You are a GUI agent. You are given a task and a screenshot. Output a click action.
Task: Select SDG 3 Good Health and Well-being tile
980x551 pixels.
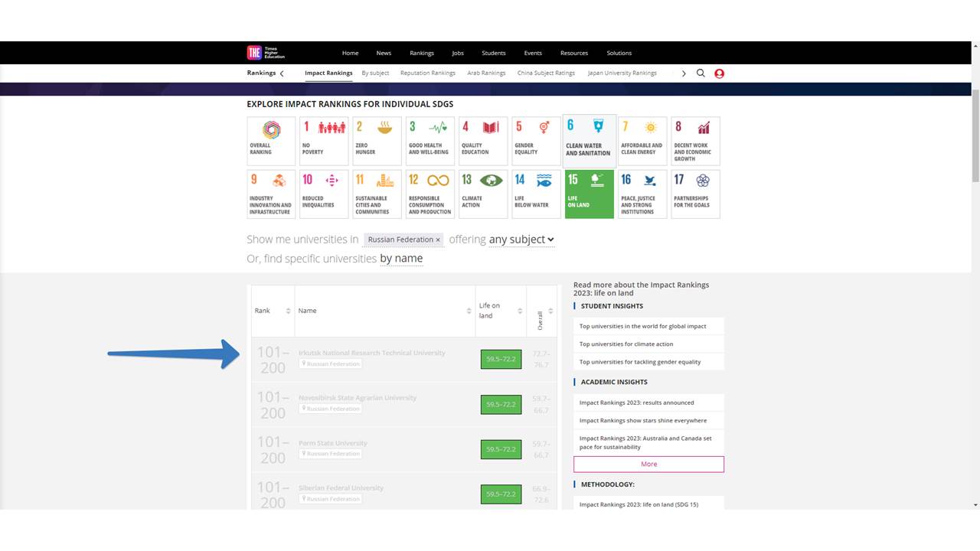pos(430,141)
